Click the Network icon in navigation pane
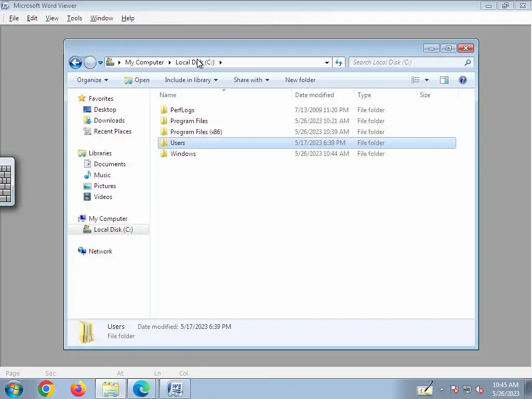This screenshot has width=532, height=399. coord(82,251)
